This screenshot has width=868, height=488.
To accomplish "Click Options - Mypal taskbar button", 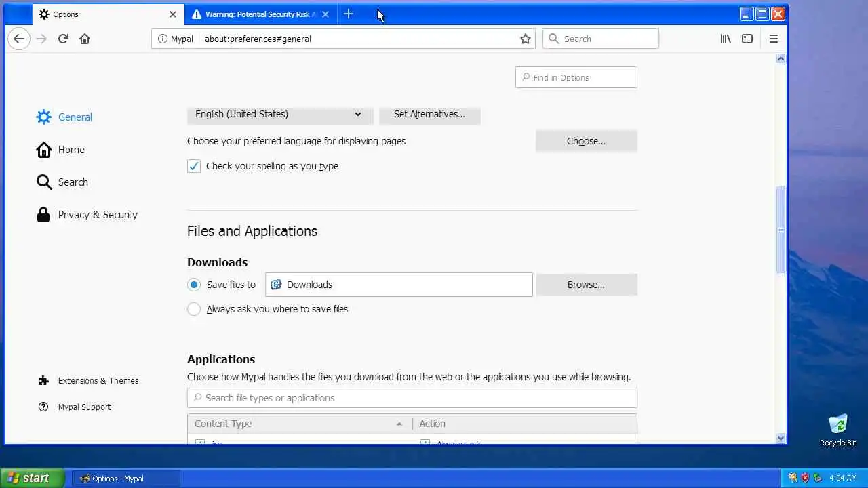I will click(126, 478).
